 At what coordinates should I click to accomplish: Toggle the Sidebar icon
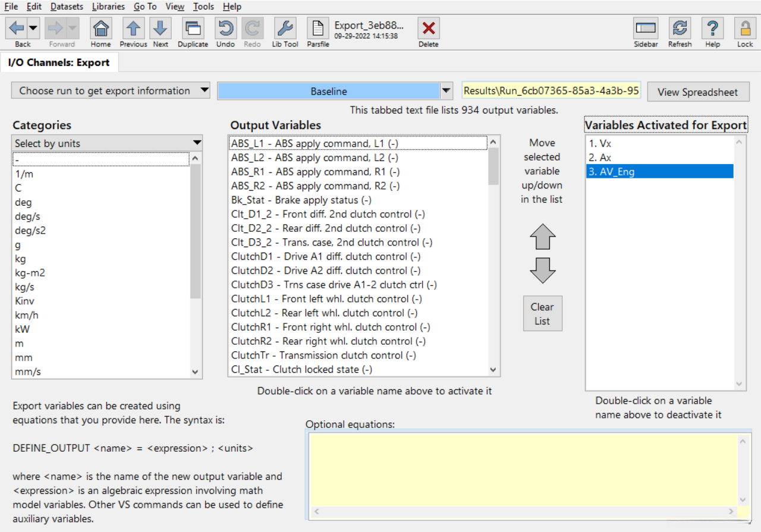[x=646, y=29]
